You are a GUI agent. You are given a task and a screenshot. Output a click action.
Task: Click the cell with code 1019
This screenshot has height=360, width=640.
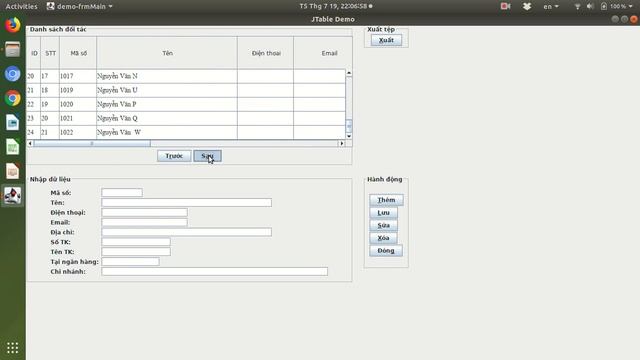[78, 90]
